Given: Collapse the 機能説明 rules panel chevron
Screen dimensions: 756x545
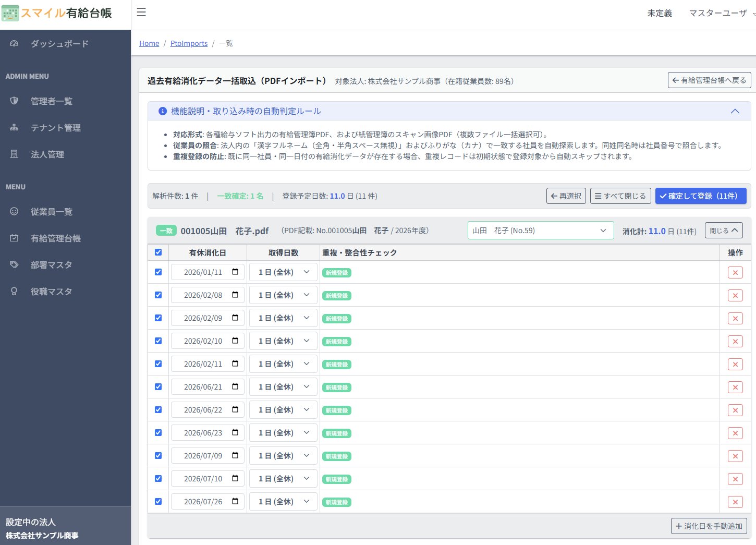Looking at the screenshot, I should pyautogui.click(x=735, y=111).
